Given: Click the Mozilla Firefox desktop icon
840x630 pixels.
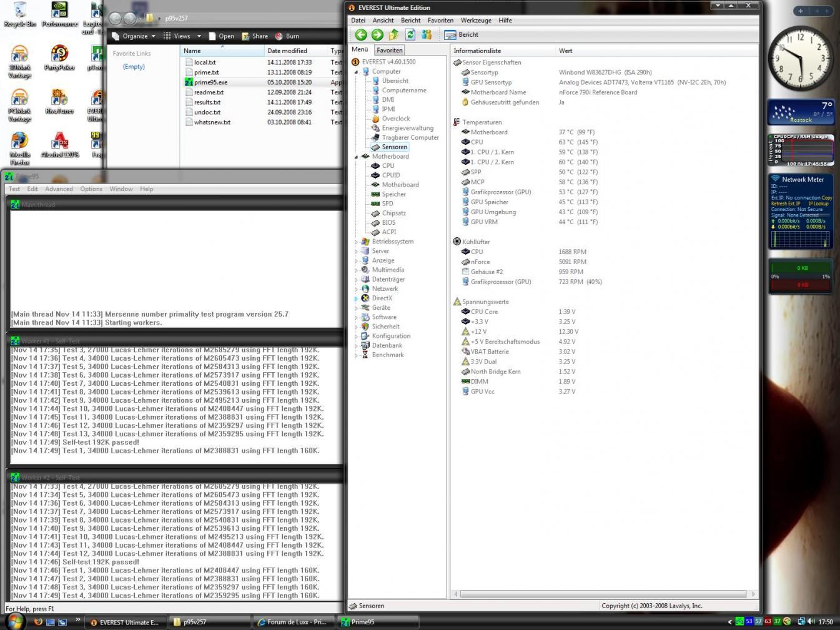Looking at the screenshot, I should point(19,149).
